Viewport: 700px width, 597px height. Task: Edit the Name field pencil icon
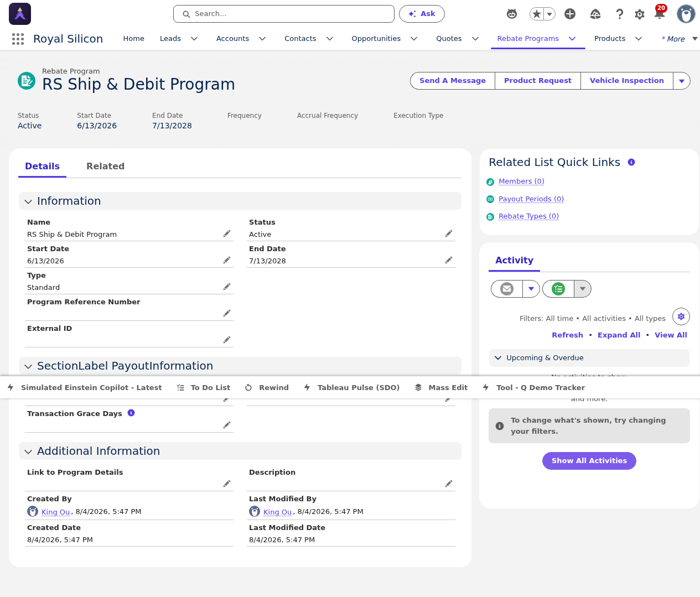coord(227,234)
